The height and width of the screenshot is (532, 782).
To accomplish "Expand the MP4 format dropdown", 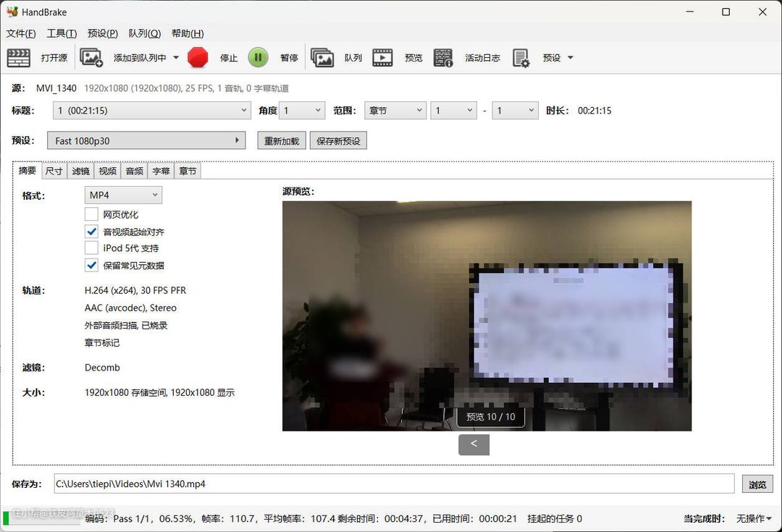I will coord(123,195).
